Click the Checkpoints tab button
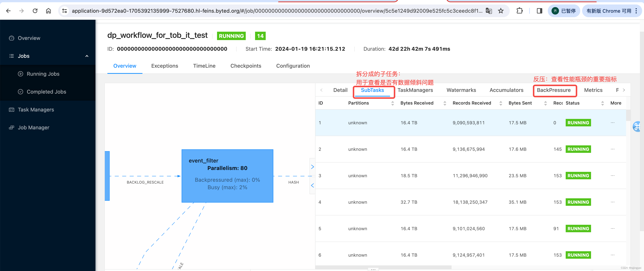This screenshot has width=644, height=271. click(246, 66)
